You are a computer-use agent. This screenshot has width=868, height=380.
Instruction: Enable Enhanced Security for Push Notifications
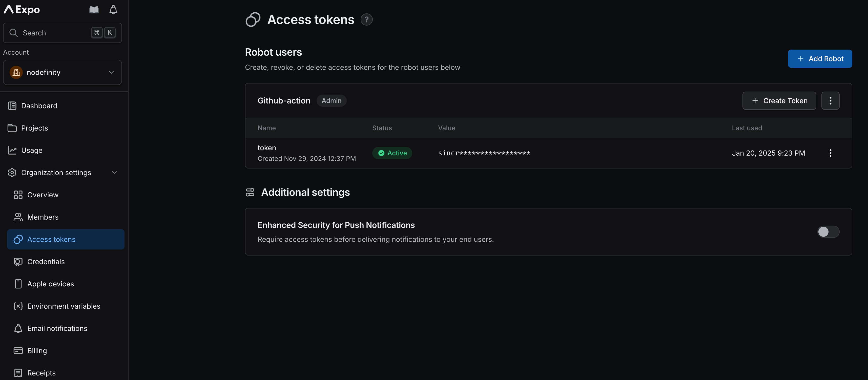point(828,232)
